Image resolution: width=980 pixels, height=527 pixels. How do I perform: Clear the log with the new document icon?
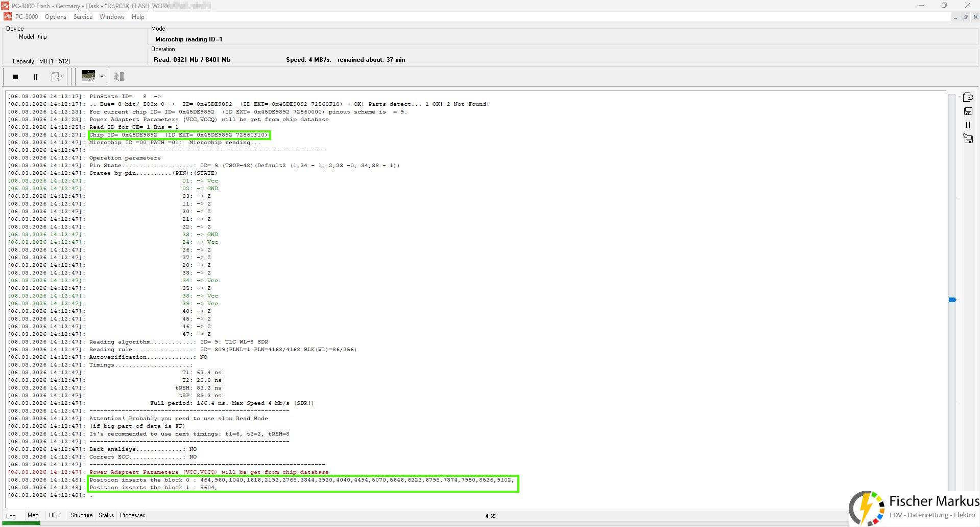pos(968,97)
